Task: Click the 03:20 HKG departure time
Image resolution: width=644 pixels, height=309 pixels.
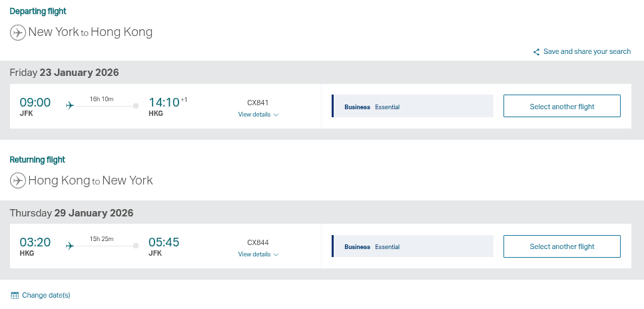Action: (x=35, y=242)
